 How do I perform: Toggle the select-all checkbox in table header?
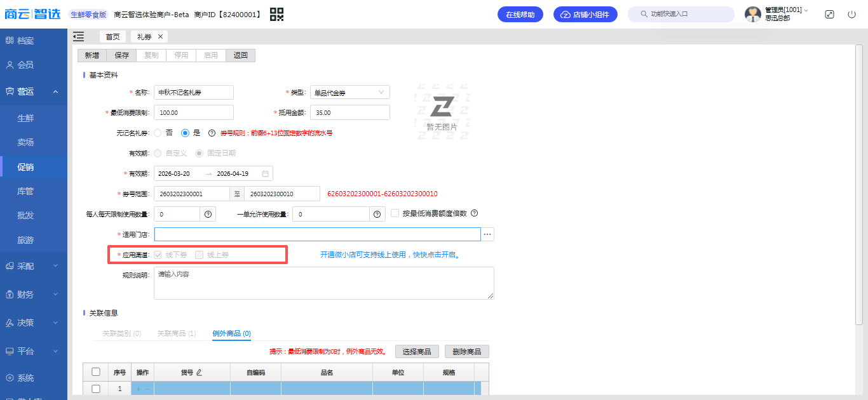coord(96,372)
